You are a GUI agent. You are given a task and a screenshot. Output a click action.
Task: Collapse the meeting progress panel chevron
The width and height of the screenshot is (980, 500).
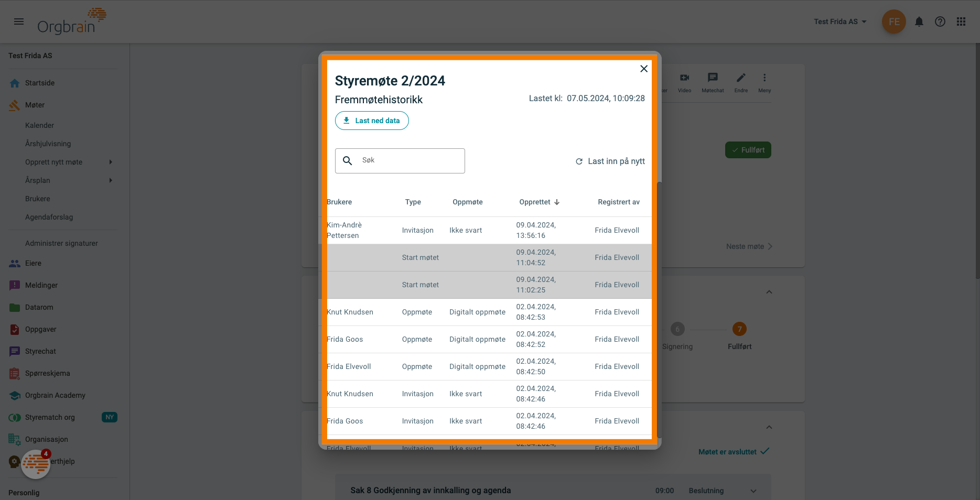(x=769, y=292)
